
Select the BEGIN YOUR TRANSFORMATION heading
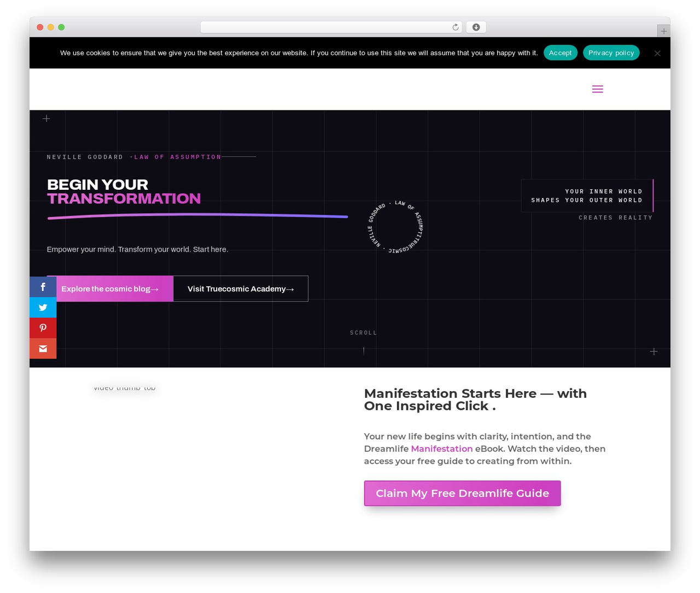pyautogui.click(x=124, y=191)
